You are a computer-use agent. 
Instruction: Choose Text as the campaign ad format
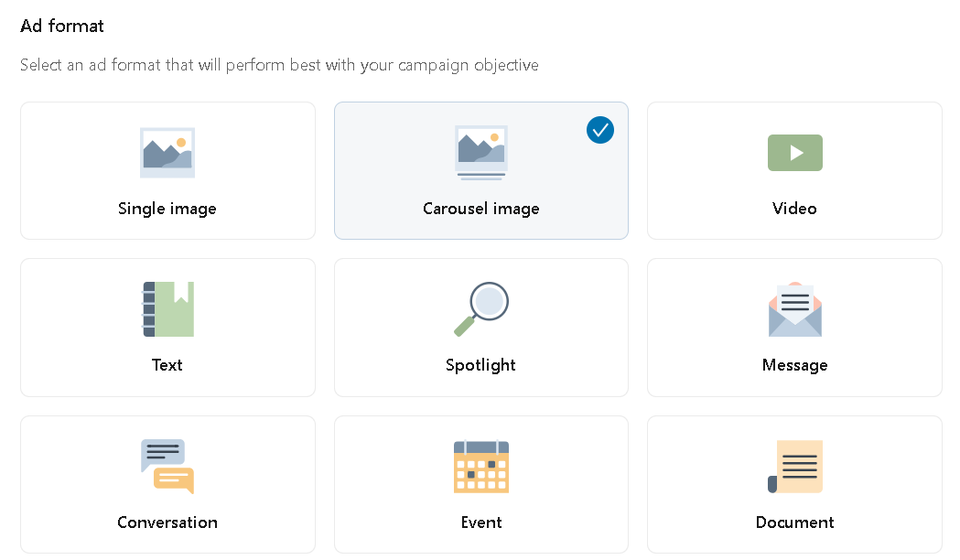[167, 327]
